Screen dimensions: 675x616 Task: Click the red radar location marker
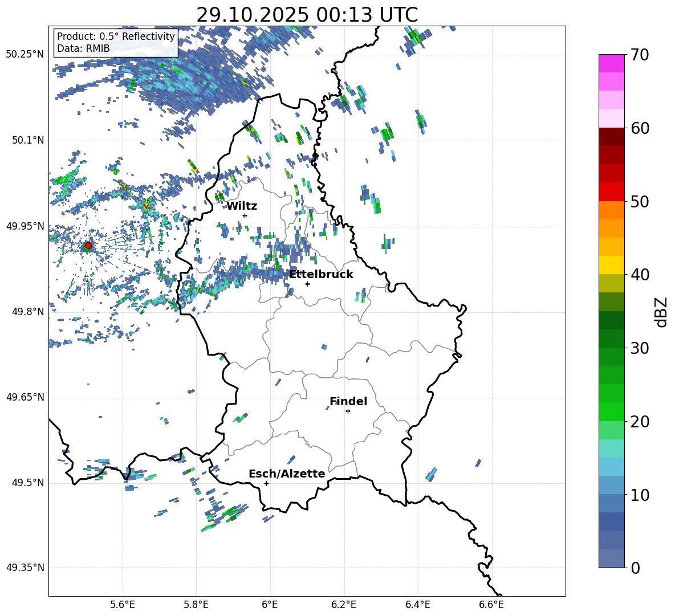point(88,246)
